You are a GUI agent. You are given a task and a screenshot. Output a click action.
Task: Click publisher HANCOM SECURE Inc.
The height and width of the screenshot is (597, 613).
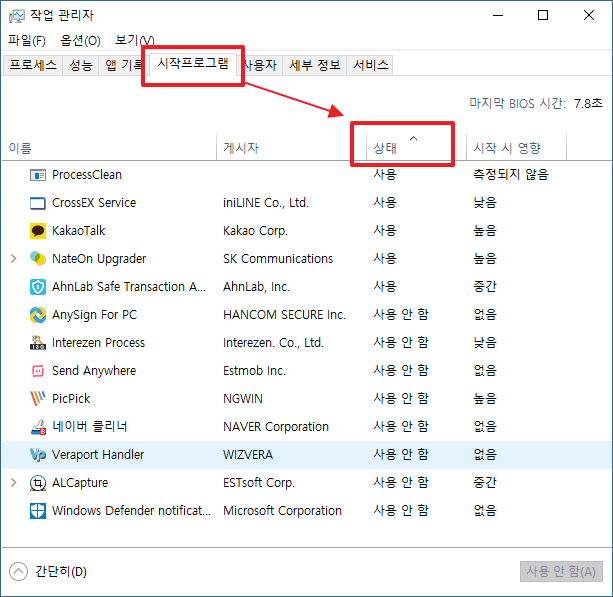click(284, 315)
